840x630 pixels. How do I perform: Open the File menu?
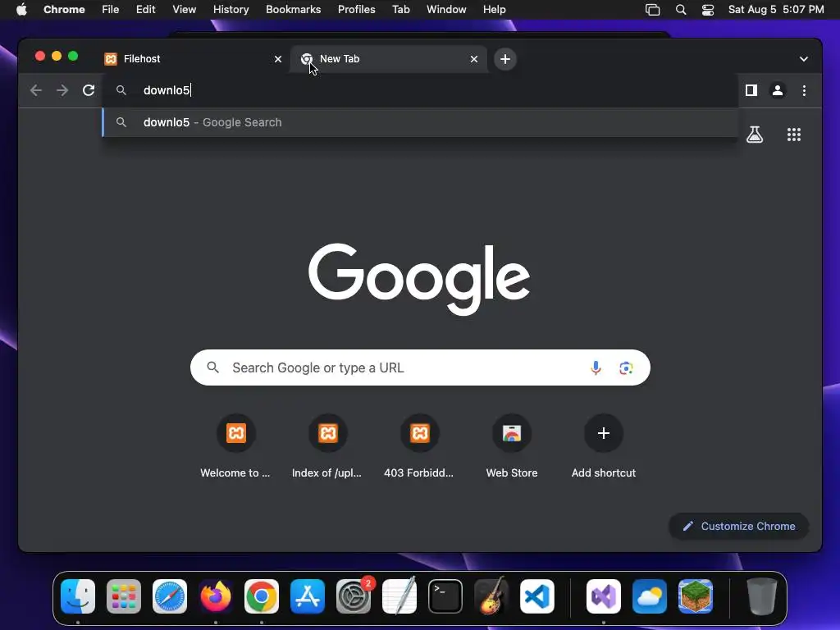(111, 10)
